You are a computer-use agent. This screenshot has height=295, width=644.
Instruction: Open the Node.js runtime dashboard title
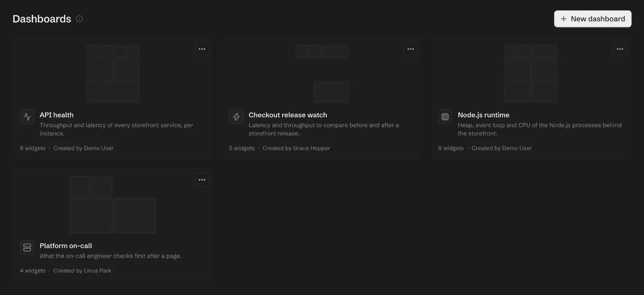(483, 115)
